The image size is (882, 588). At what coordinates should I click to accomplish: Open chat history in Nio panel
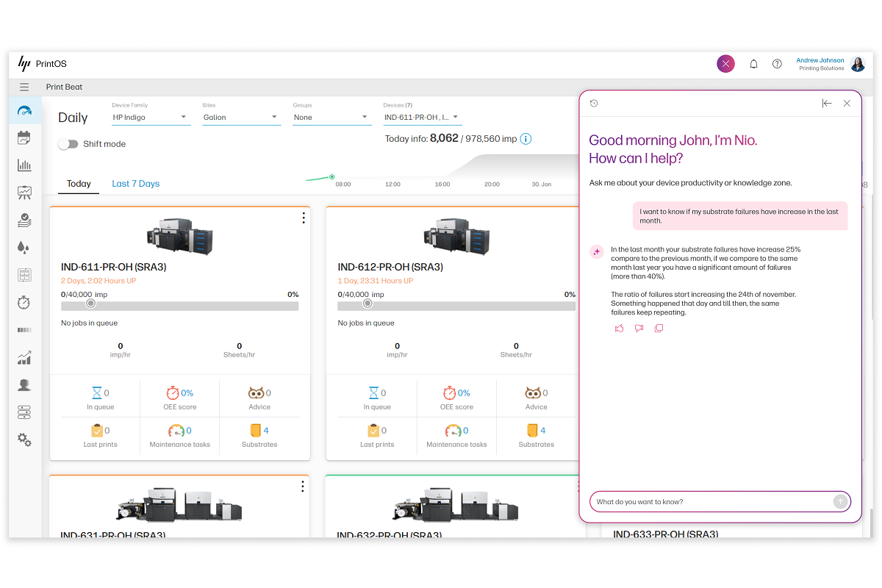pos(594,104)
